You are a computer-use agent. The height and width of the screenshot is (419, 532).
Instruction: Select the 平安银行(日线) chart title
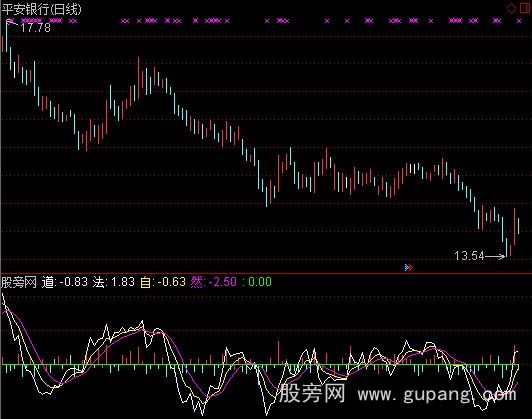42,9
